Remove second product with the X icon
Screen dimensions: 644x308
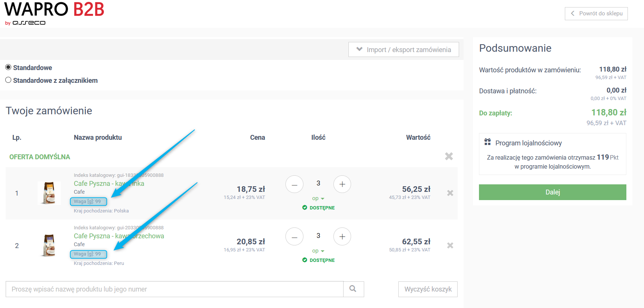[450, 245]
